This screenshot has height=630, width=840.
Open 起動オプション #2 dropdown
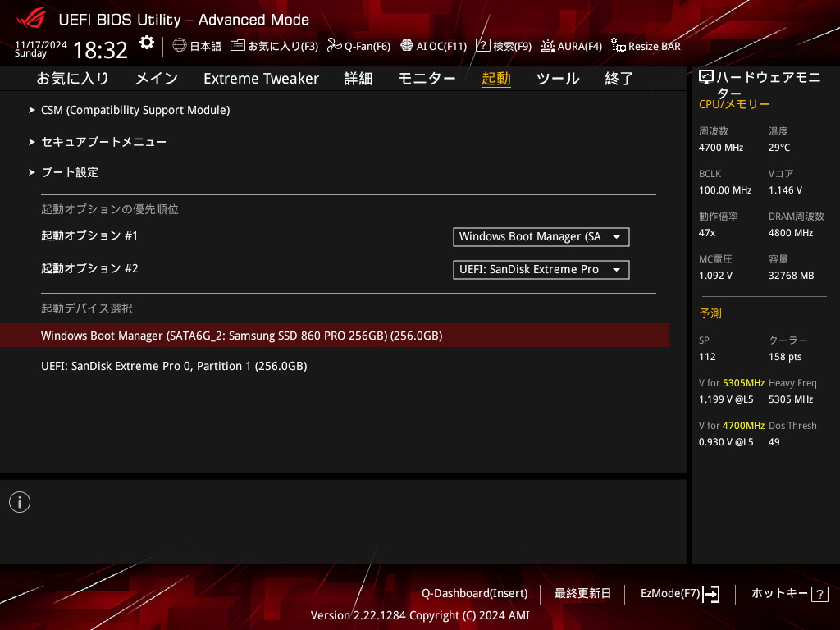click(x=541, y=270)
